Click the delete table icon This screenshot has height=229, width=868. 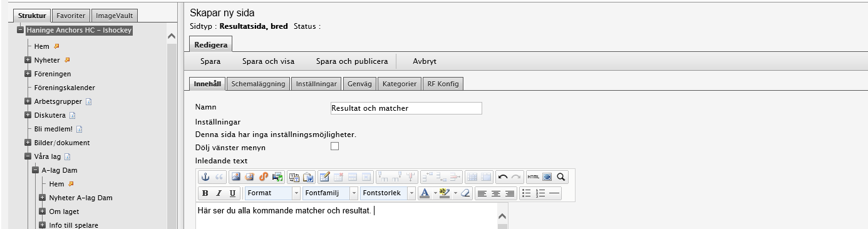tap(338, 177)
